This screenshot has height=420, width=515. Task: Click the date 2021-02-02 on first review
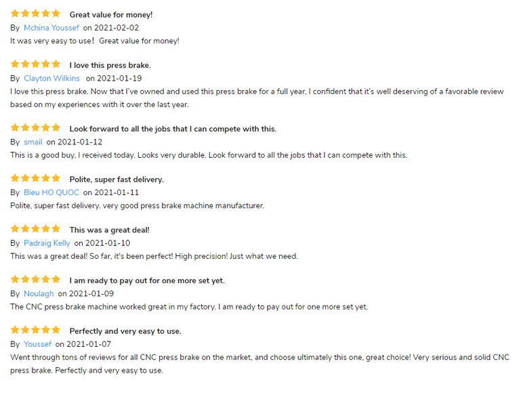click(x=117, y=28)
